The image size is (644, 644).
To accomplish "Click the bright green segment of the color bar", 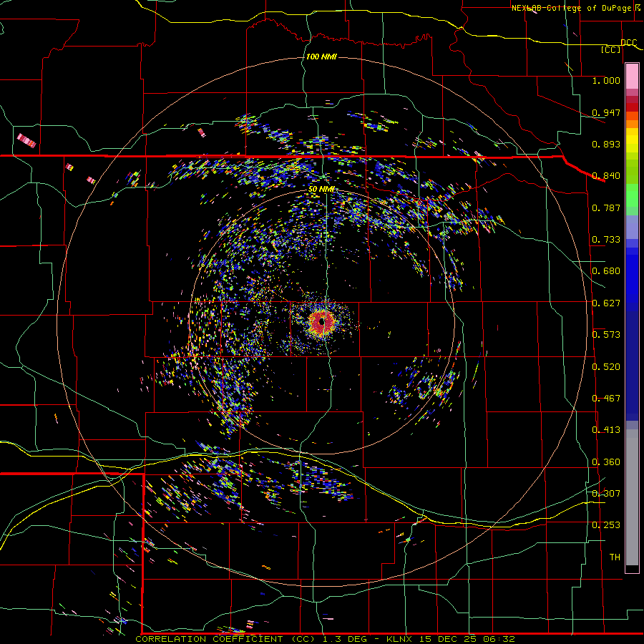I will (x=632, y=195).
